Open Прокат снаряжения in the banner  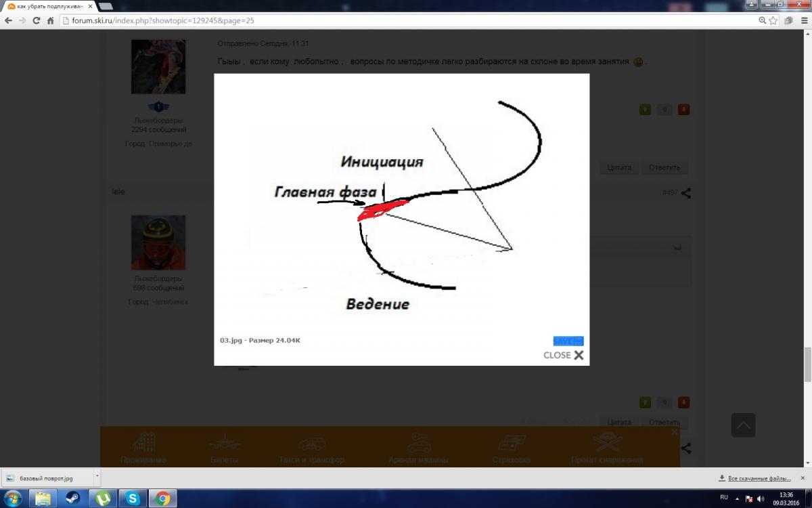click(607, 448)
